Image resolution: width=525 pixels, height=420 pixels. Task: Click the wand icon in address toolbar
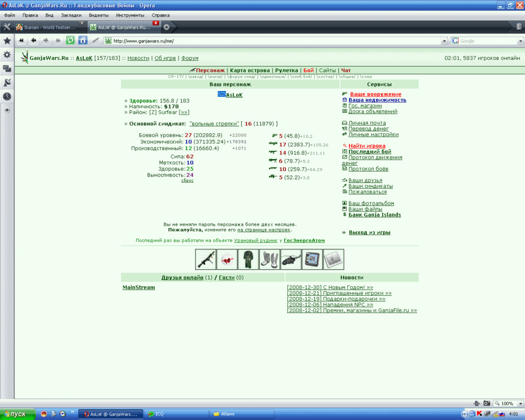pyautogui.click(x=95, y=41)
